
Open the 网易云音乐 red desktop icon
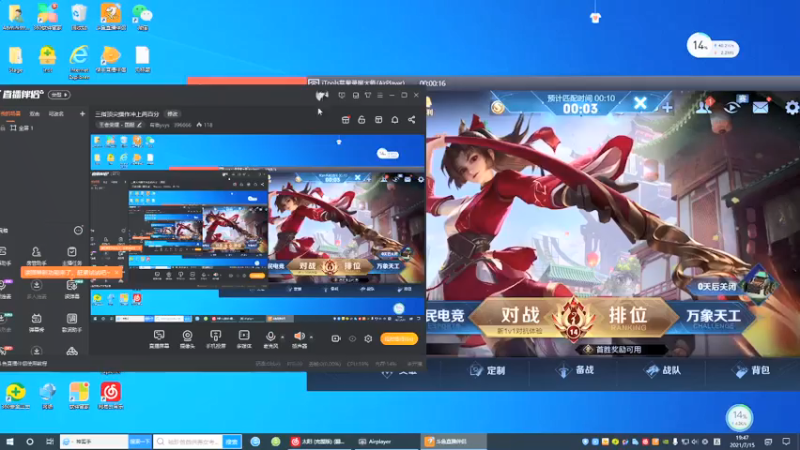[x=111, y=395]
